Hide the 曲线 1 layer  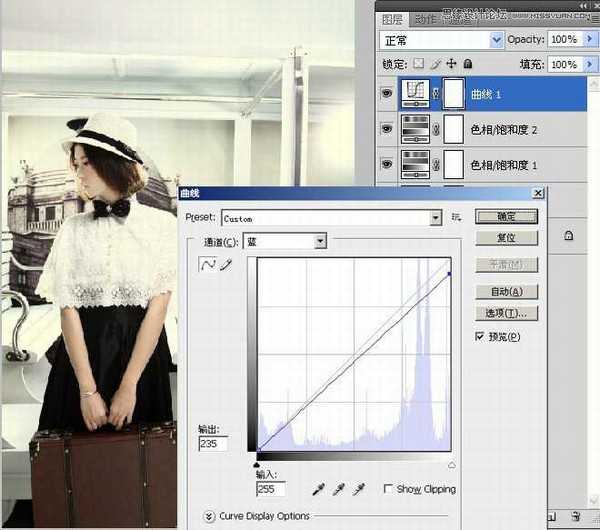[387, 93]
